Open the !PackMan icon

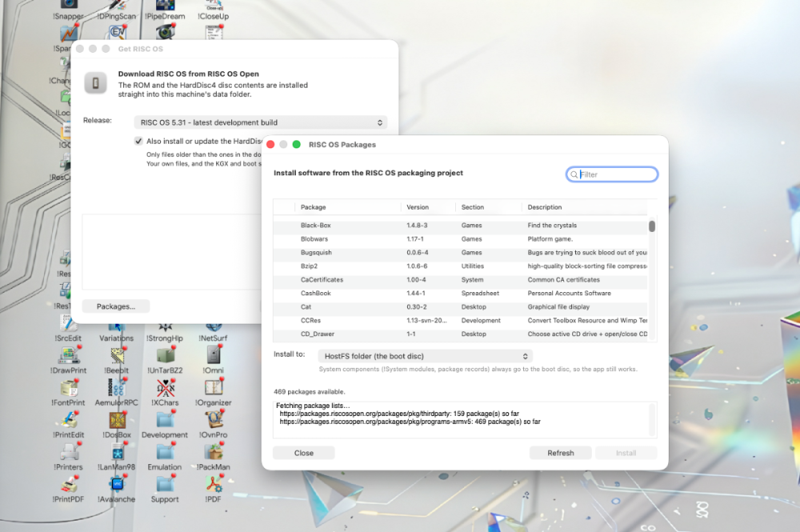[214, 452]
